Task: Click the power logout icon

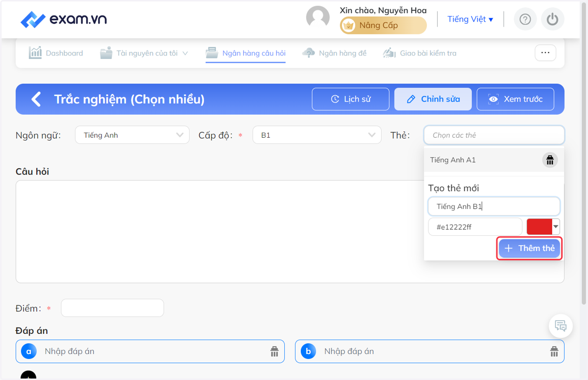Action: coord(553,19)
